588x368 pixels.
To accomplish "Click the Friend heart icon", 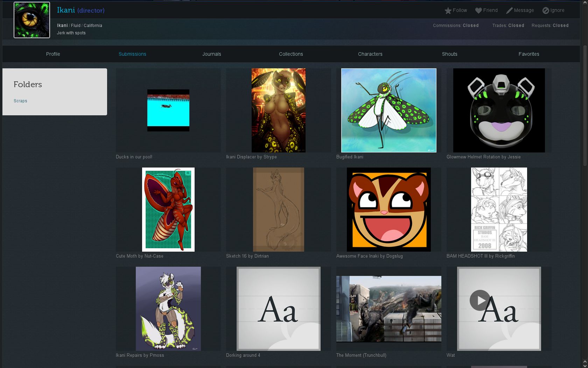I will 478,10.
